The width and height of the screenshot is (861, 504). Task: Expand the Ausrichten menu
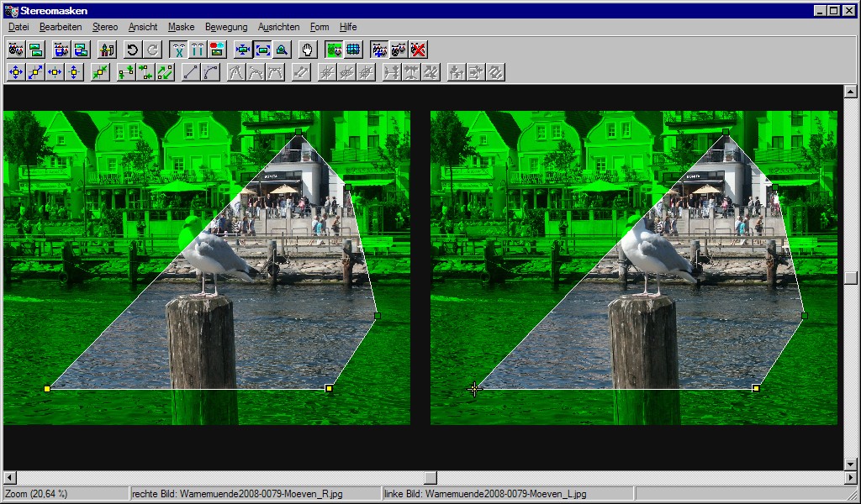pyautogui.click(x=278, y=27)
